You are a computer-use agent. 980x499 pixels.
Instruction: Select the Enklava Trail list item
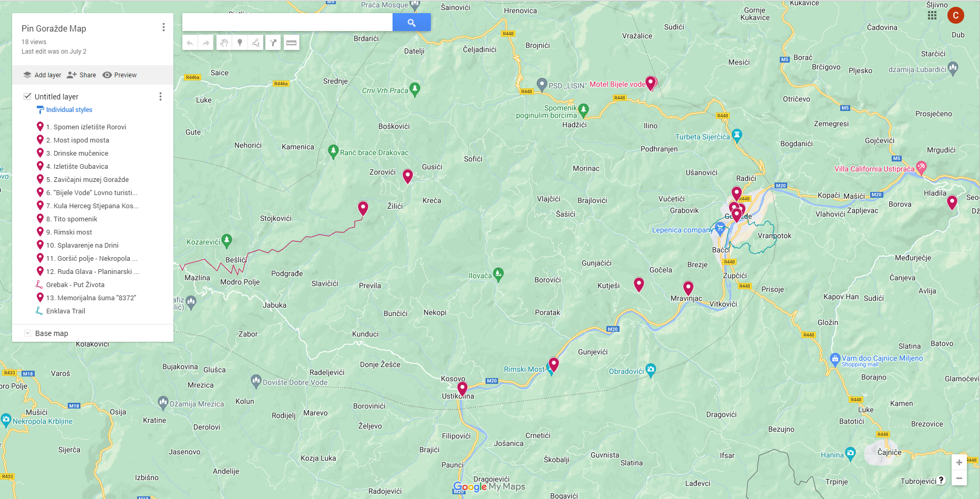(x=65, y=311)
